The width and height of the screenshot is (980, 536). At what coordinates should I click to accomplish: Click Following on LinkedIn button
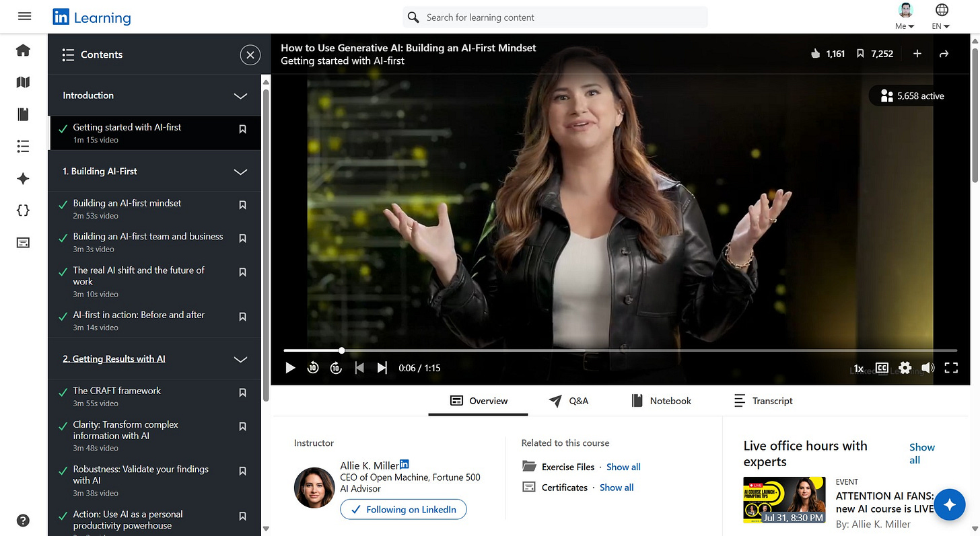click(x=403, y=509)
